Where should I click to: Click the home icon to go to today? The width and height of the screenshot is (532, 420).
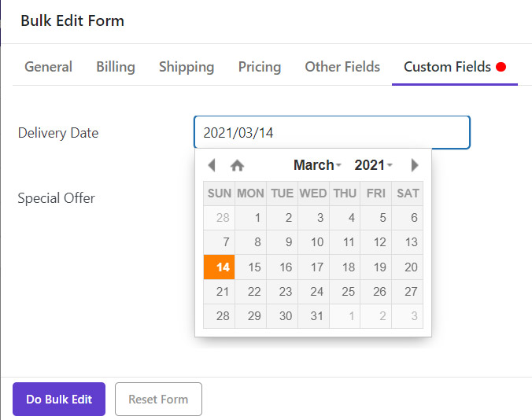237,165
